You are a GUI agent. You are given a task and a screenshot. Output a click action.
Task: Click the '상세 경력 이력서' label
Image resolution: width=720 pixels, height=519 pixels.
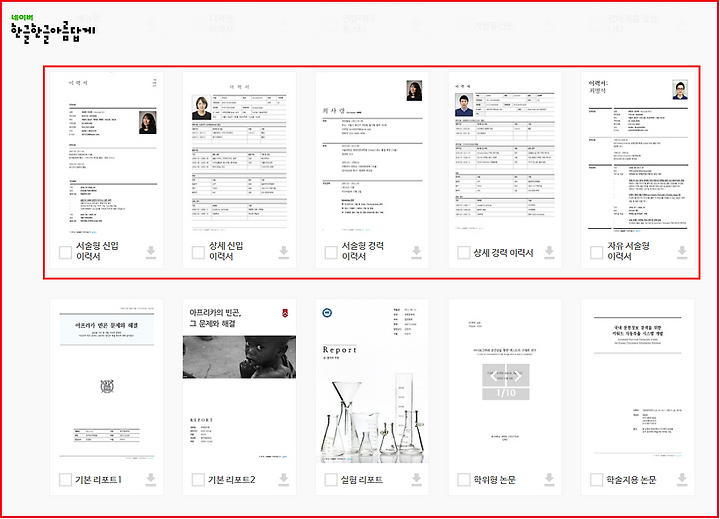pyautogui.click(x=503, y=253)
